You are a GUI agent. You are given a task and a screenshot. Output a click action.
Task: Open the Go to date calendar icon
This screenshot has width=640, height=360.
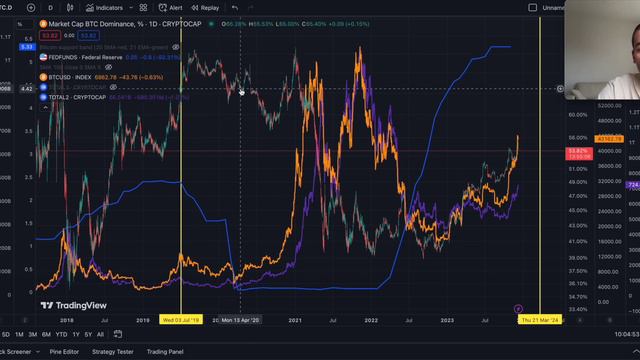(x=118, y=334)
